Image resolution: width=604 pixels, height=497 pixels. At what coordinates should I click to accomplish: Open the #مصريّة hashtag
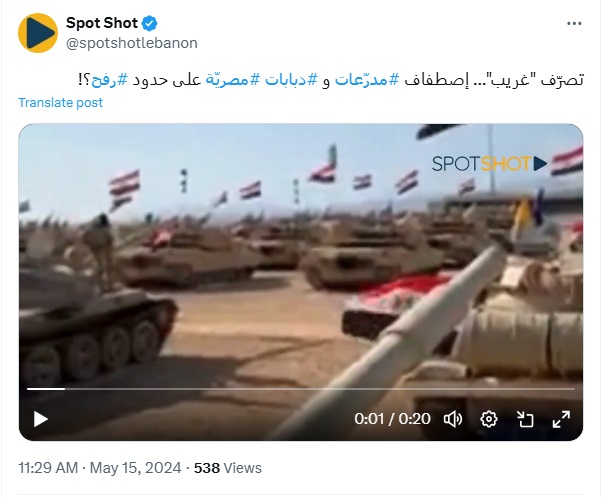tap(233, 80)
